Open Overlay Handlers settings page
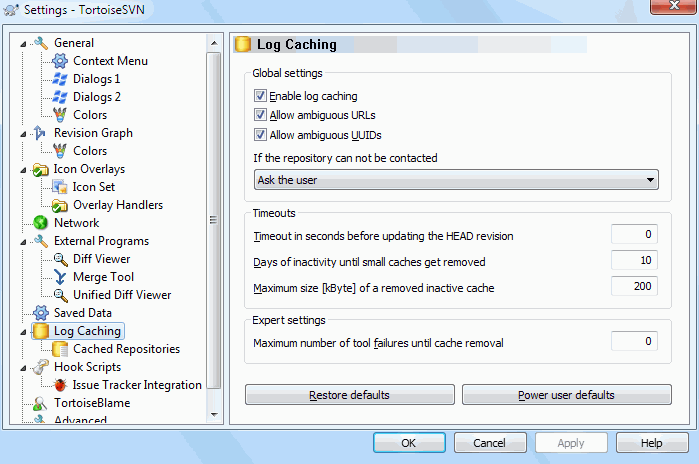The height and width of the screenshot is (464, 699). tap(117, 205)
